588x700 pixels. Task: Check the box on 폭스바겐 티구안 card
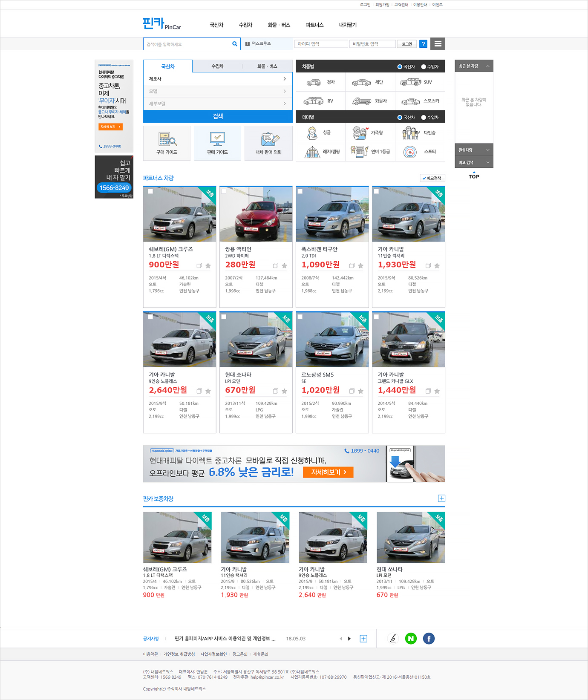tap(300, 192)
